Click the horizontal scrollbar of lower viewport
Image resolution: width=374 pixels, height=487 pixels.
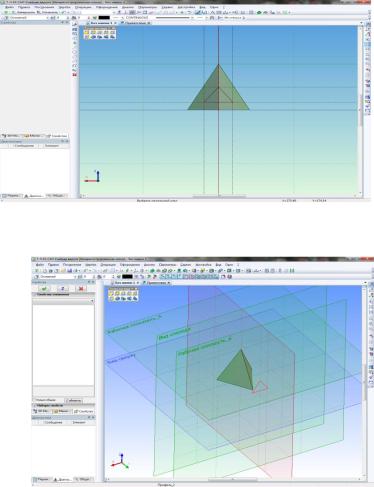(233, 480)
